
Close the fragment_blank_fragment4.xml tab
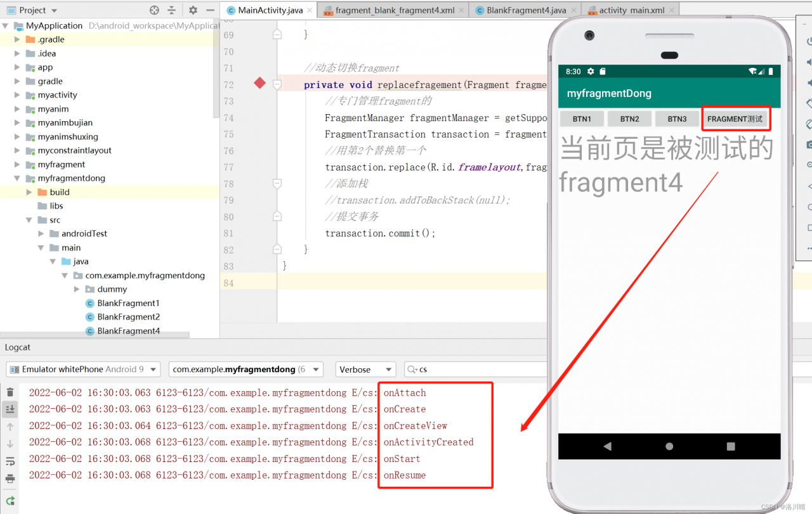pos(461,11)
